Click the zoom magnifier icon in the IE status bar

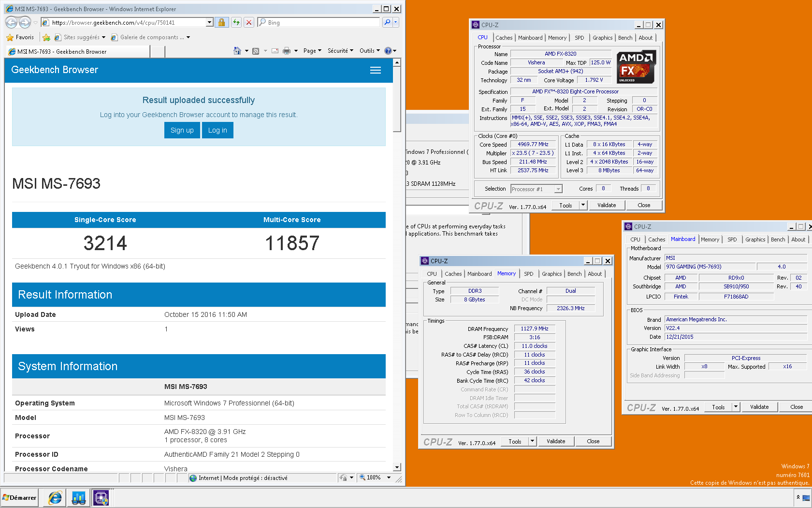click(362, 478)
